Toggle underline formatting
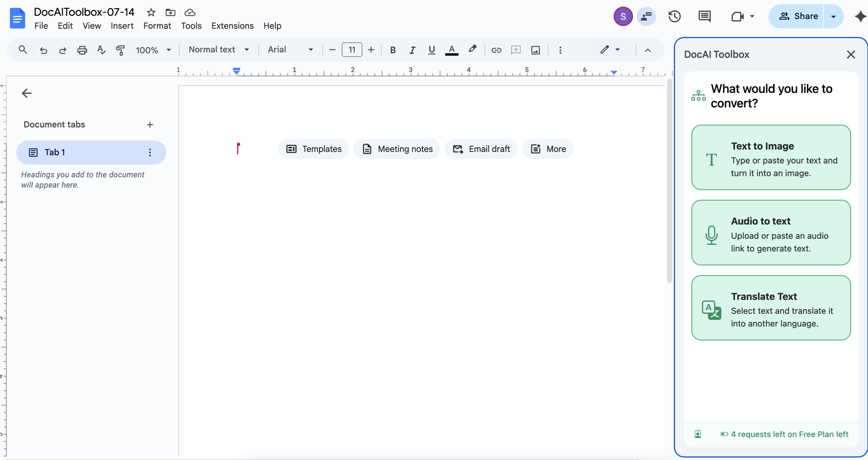This screenshot has width=868, height=460. coord(431,50)
